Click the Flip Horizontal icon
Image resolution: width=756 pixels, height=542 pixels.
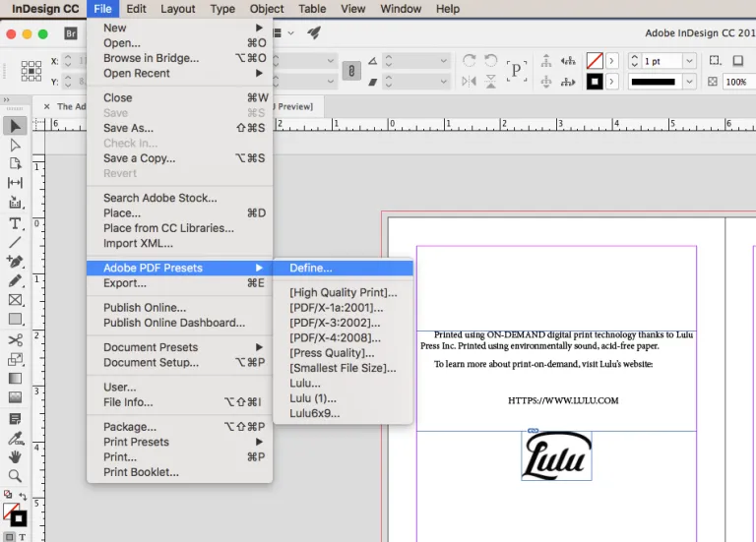coord(470,82)
